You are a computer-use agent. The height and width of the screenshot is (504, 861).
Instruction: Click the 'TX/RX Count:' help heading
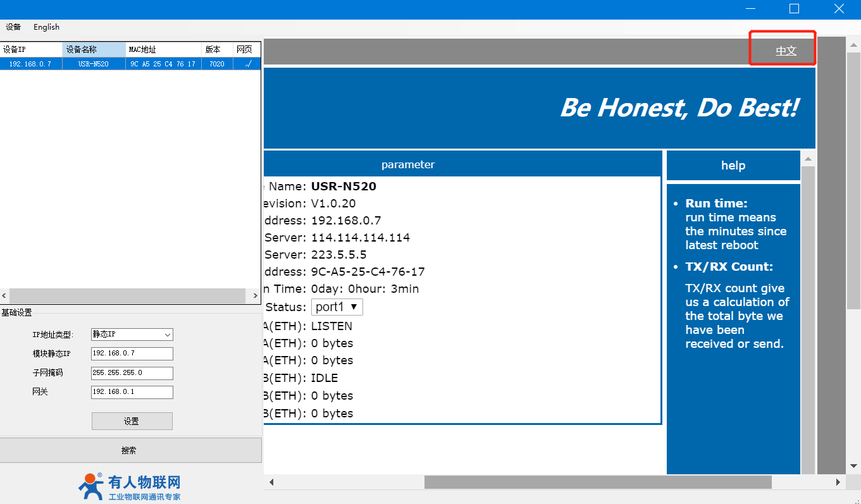coord(729,267)
